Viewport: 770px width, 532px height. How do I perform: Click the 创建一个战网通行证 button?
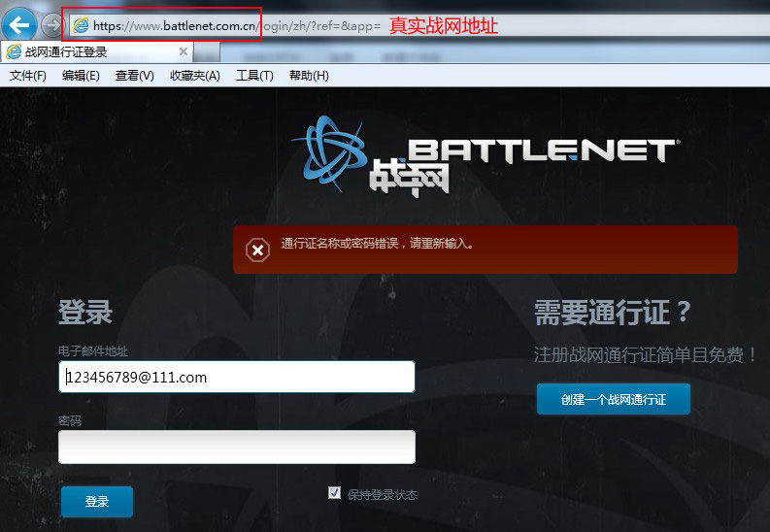(x=613, y=399)
